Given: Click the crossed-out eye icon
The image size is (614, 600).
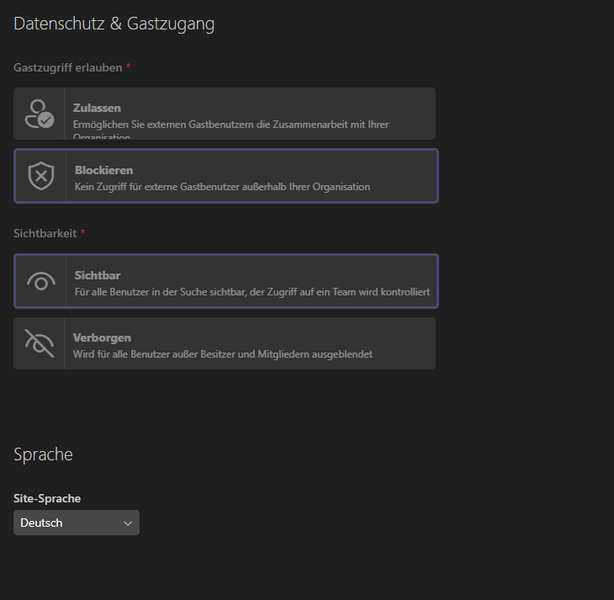Looking at the screenshot, I should point(39,344).
